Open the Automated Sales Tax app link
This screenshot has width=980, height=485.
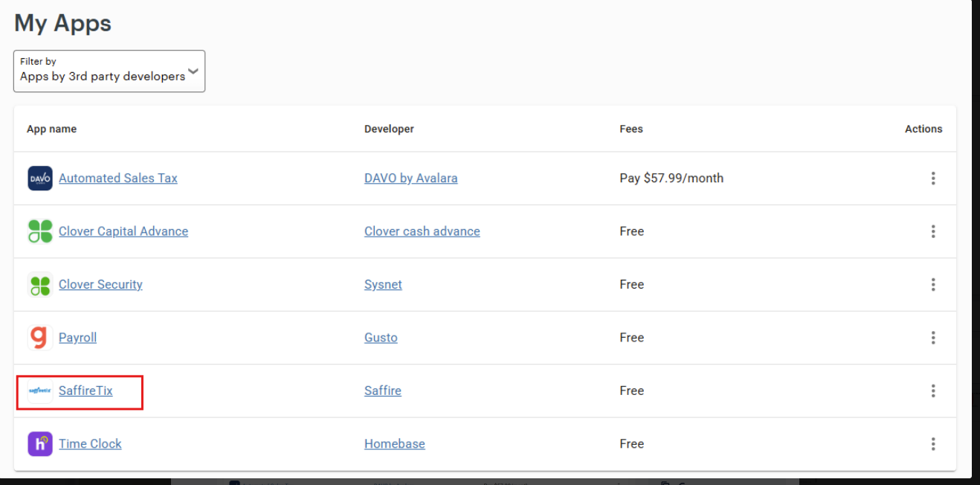point(118,179)
